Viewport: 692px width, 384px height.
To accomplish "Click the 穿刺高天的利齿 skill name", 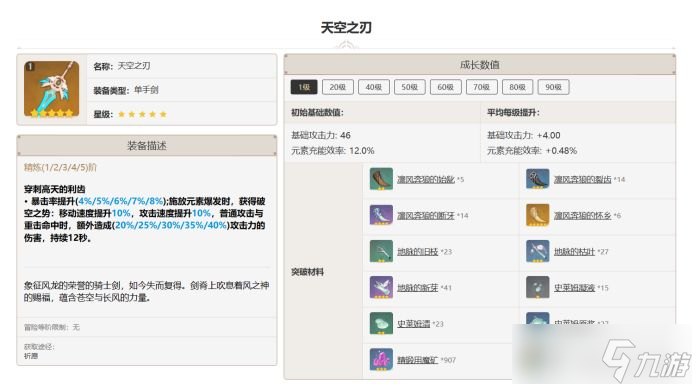I will [x=54, y=189].
